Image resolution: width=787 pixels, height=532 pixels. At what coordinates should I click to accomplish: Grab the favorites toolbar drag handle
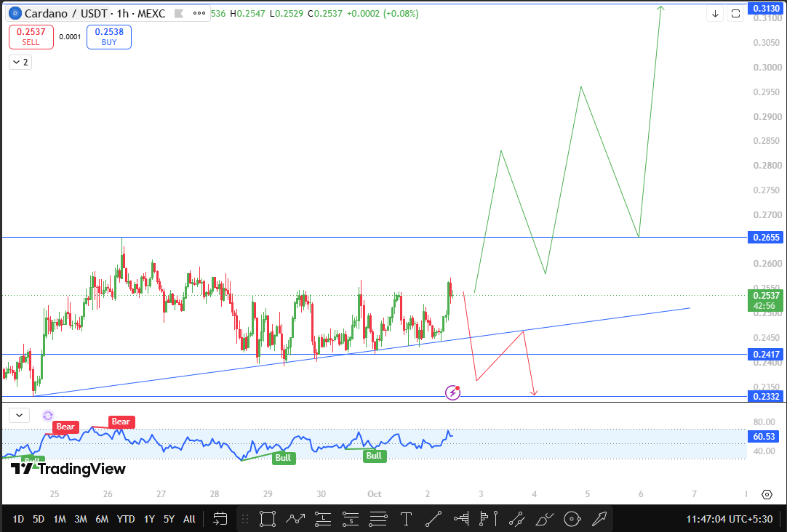(245, 519)
